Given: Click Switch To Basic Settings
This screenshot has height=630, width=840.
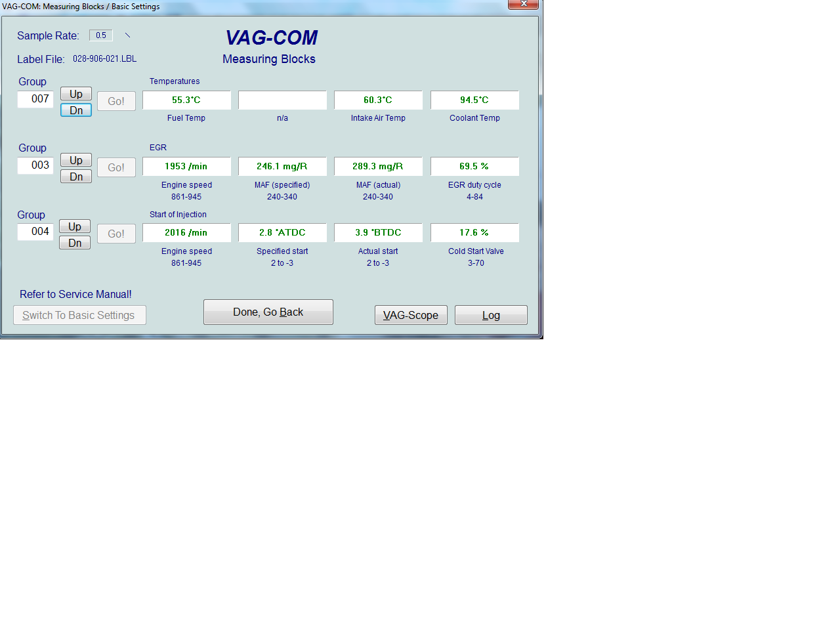Looking at the screenshot, I should pyautogui.click(x=79, y=315).
